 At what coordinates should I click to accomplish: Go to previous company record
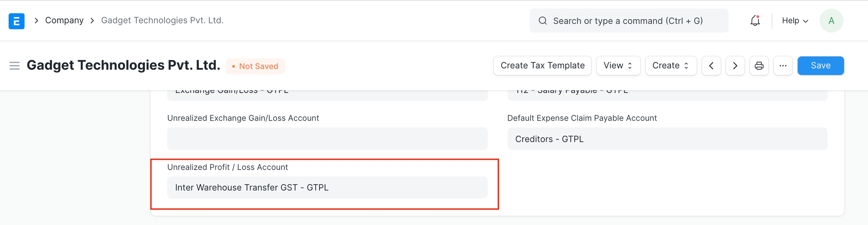[711, 66]
